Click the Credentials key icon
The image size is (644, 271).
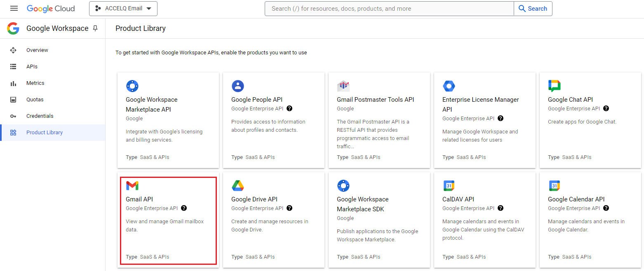[13, 116]
